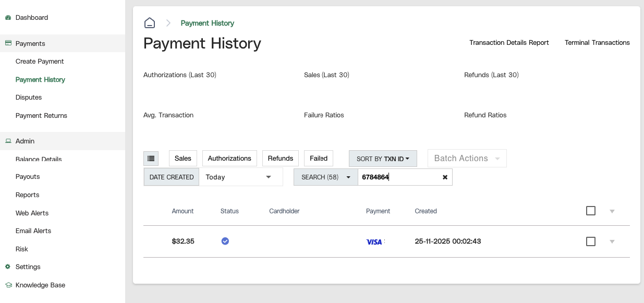This screenshot has height=303, width=644.
Task: Open the SORT BY TXN ID dropdown
Action: 383,158
